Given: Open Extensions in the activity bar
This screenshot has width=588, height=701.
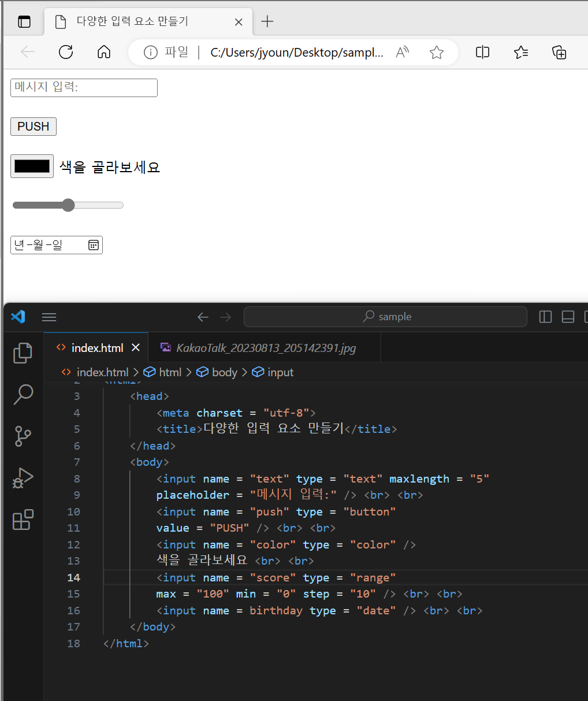Looking at the screenshot, I should pos(23,520).
